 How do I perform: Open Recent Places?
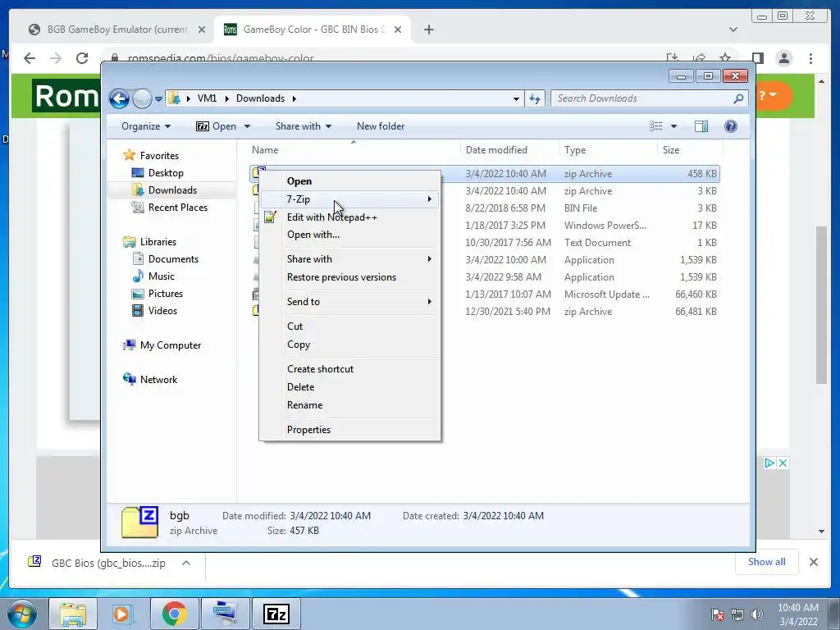pos(177,208)
